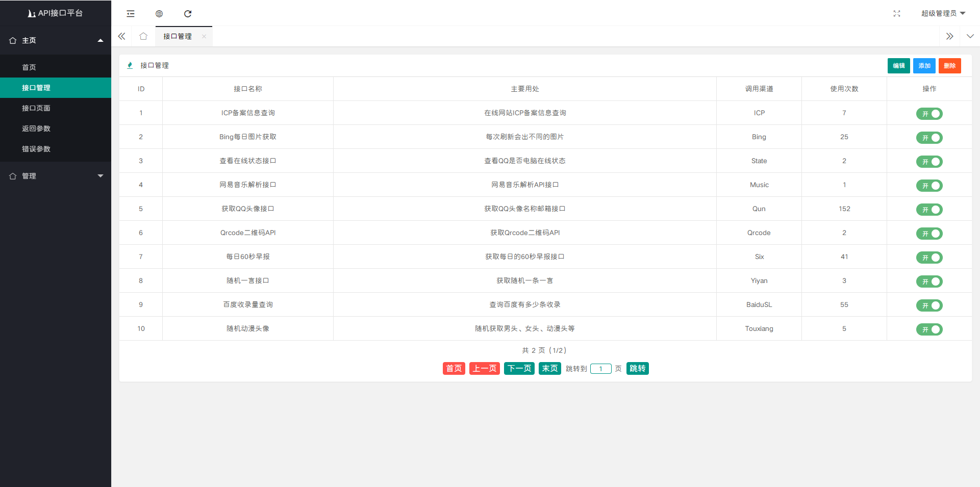
Task: Toggle the switch for ICP备案信息查询
Action: pyautogui.click(x=929, y=114)
